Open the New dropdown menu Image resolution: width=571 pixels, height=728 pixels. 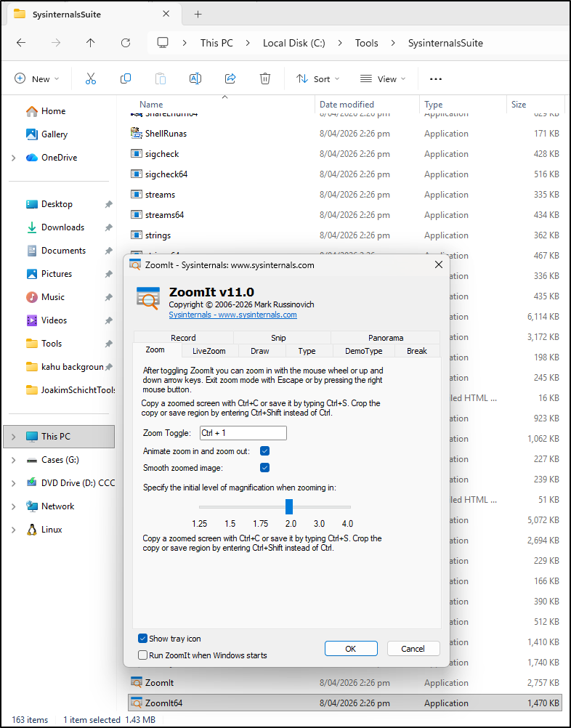pyautogui.click(x=37, y=79)
